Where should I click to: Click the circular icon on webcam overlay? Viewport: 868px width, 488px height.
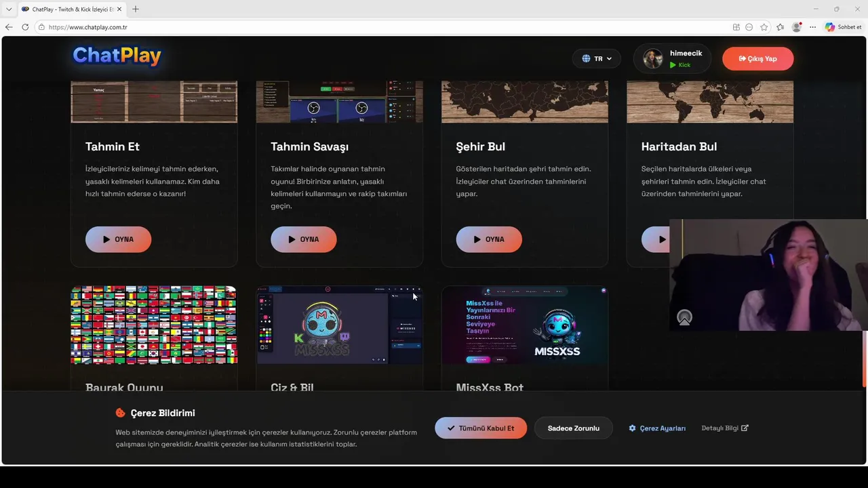[685, 317]
